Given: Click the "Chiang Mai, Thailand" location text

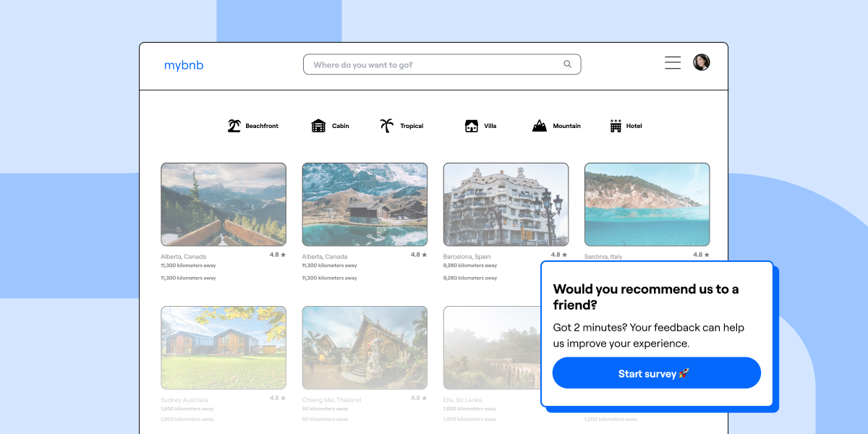Looking at the screenshot, I should (x=331, y=400).
